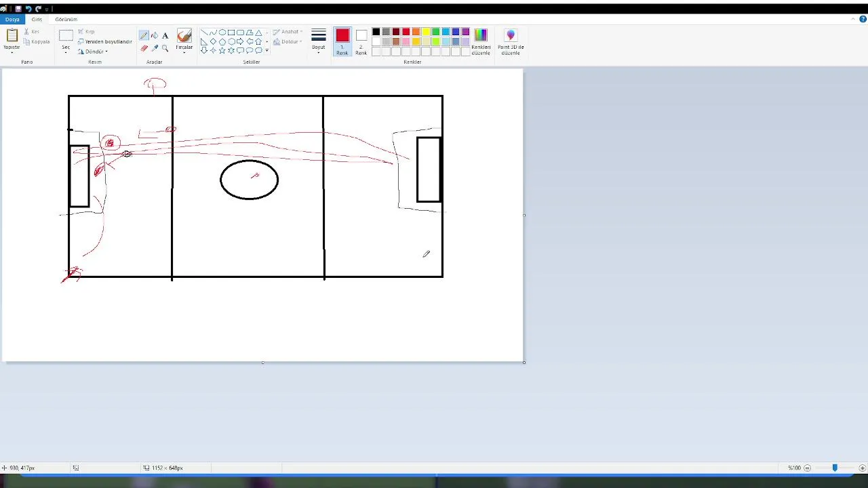Customize quick access toolbar dropdown arrow

point(47,9)
